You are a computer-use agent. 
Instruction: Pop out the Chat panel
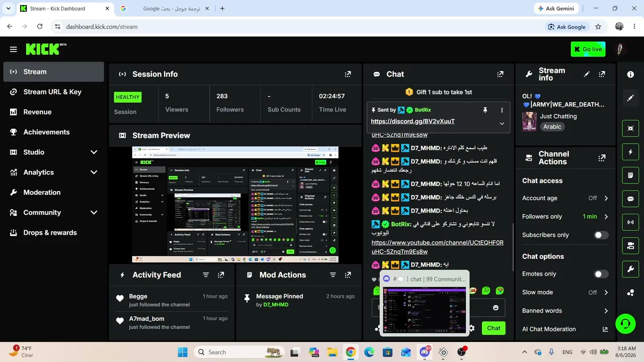pos(500,74)
